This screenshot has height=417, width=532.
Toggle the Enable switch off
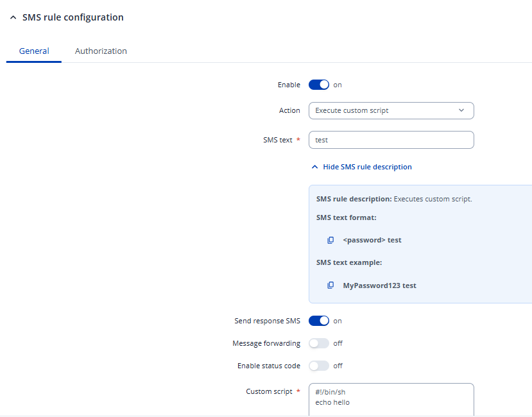click(319, 85)
